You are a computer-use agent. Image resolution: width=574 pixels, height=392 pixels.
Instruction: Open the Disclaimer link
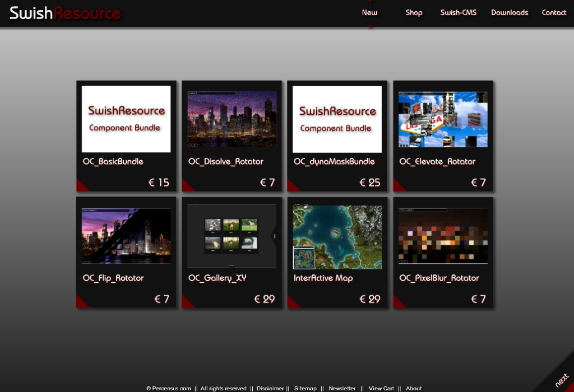click(270, 388)
